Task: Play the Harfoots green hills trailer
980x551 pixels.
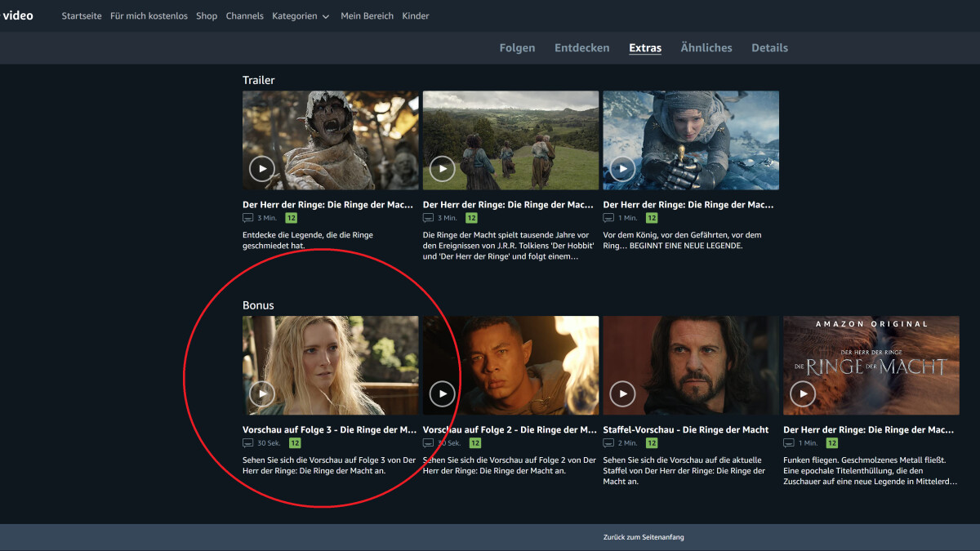Action: pos(443,169)
